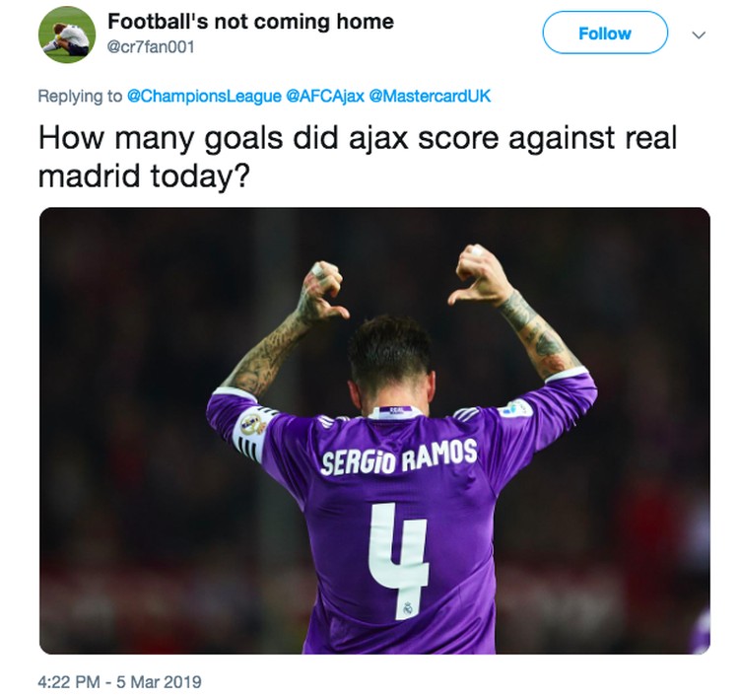Click the 4:22 PM timestamp
This screenshot has width=739, height=700.
coord(69,681)
